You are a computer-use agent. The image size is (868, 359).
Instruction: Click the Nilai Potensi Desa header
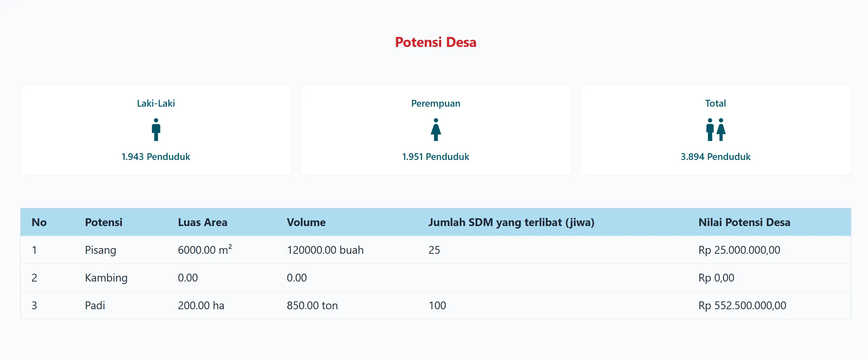(744, 223)
